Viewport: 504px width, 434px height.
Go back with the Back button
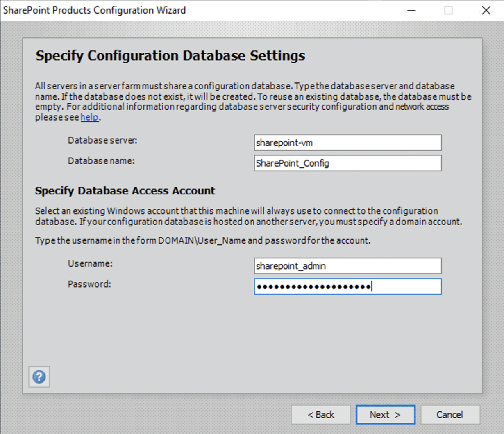(320, 415)
